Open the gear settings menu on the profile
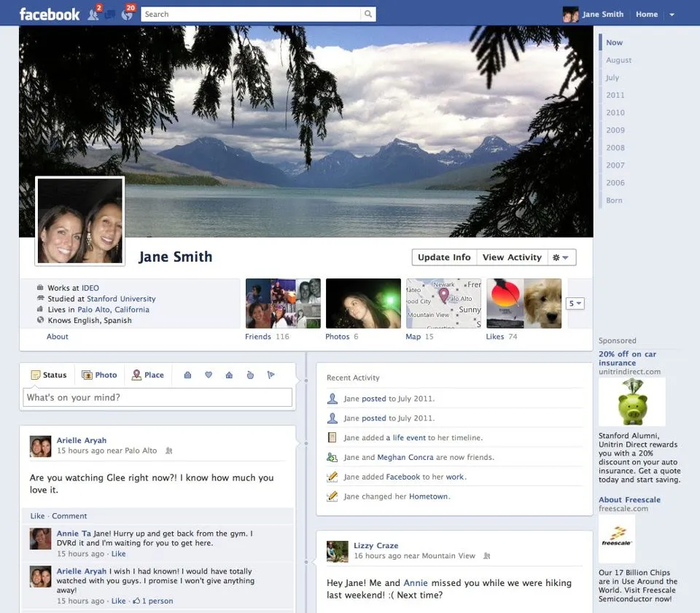This screenshot has width=700, height=613. click(563, 257)
